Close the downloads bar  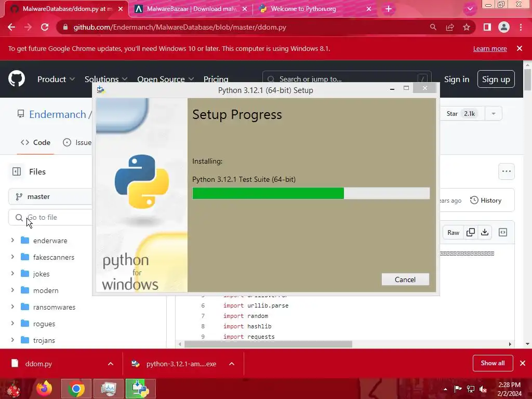click(523, 363)
